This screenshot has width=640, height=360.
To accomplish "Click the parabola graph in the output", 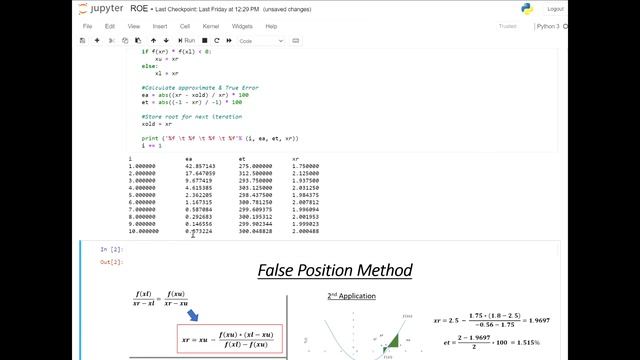I will pyautogui.click(x=363, y=336).
